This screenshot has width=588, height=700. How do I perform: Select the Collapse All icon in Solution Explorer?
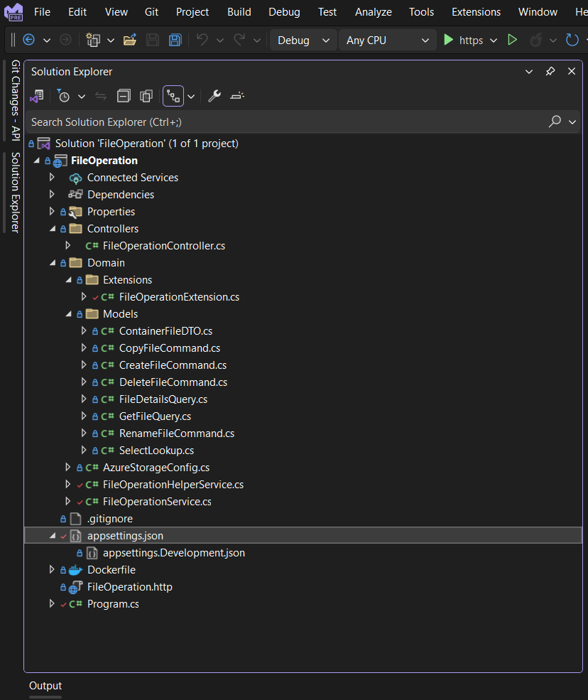coord(124,95)
